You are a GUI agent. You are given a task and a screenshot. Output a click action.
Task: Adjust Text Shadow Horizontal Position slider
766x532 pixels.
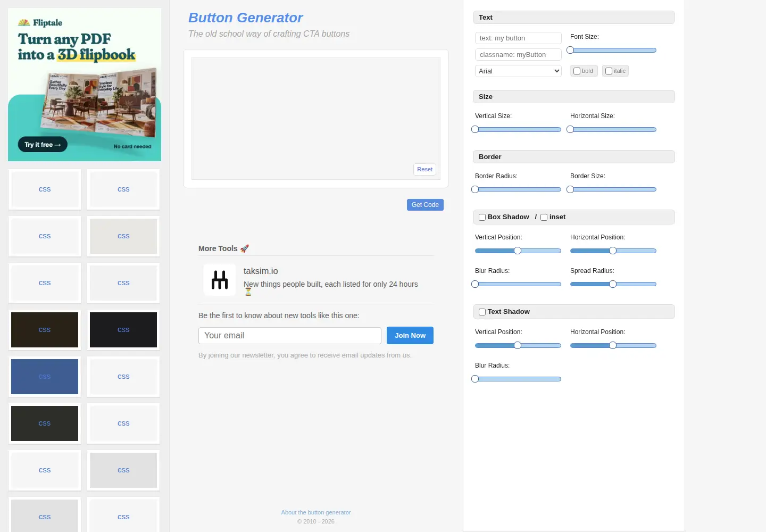click(x=613, y=345)
